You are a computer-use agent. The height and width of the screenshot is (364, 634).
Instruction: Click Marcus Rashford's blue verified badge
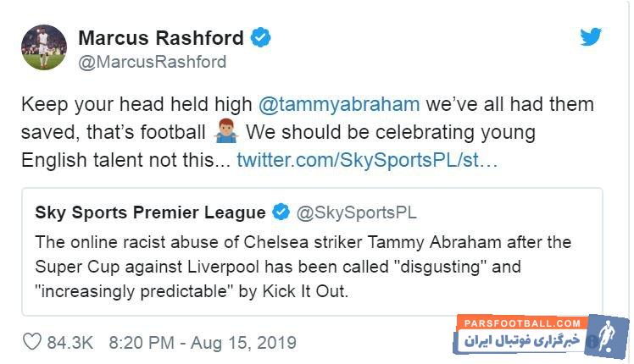tap(260, 38)
